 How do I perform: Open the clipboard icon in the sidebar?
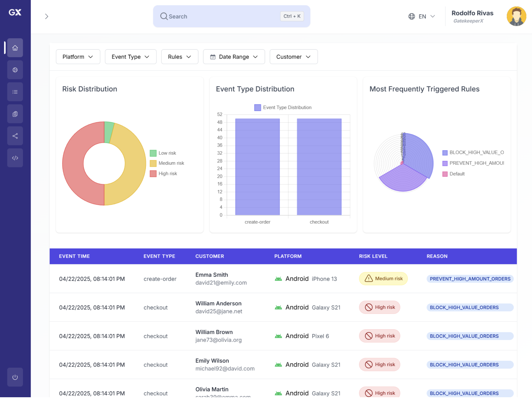(15, 114)
